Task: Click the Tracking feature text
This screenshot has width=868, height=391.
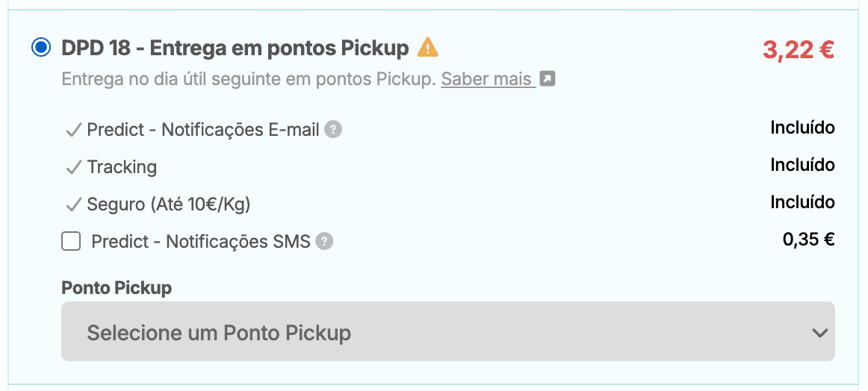Action: tap(122, 167)
